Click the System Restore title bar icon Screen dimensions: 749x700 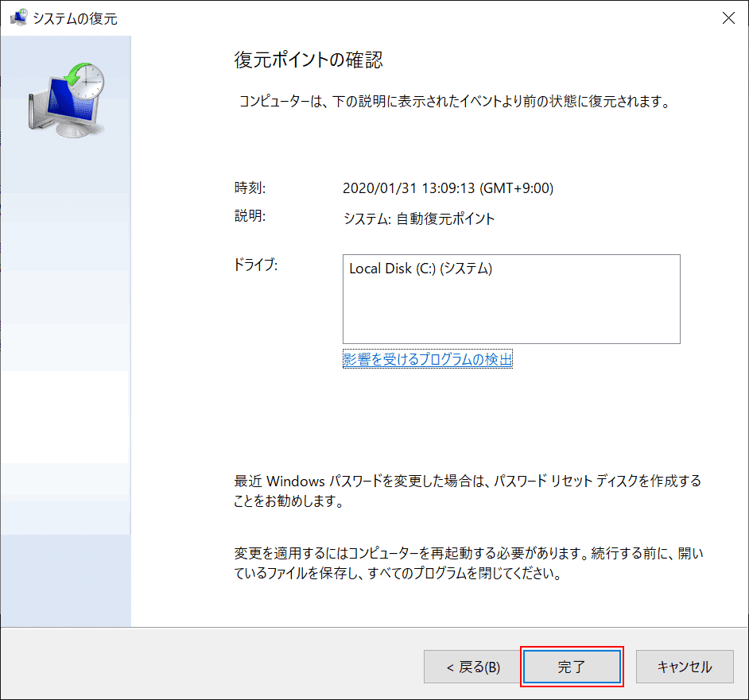(x=18, y=18)
